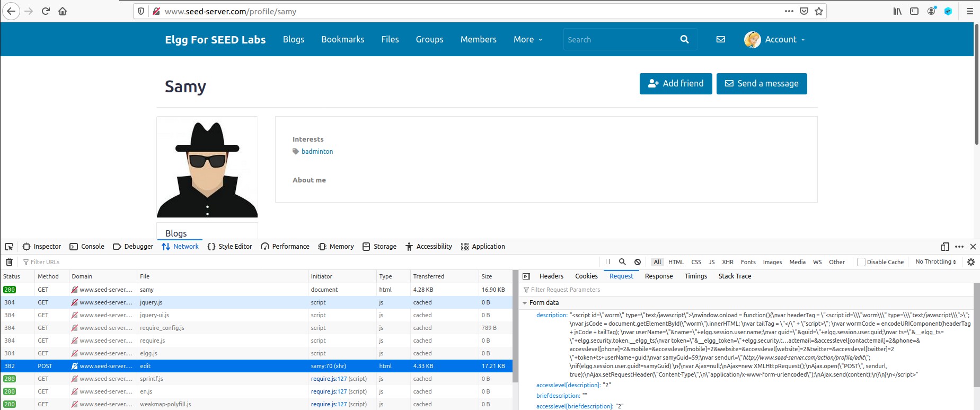Expand the More menu in Elgg navbar

pos(528,39)
